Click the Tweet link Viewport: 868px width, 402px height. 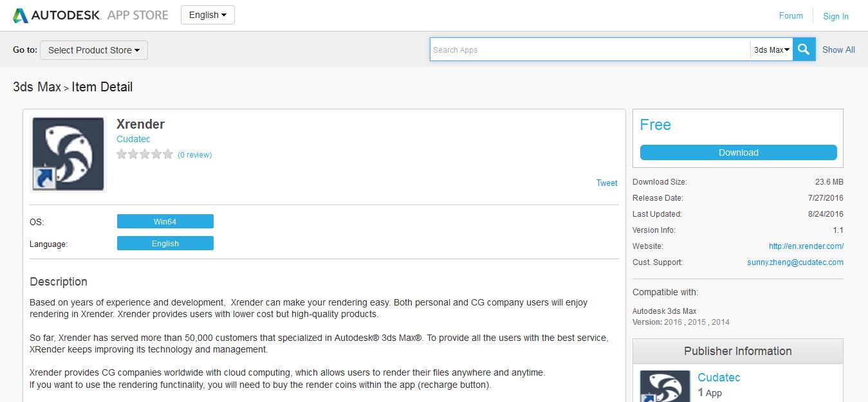click(x=607, y=183)
